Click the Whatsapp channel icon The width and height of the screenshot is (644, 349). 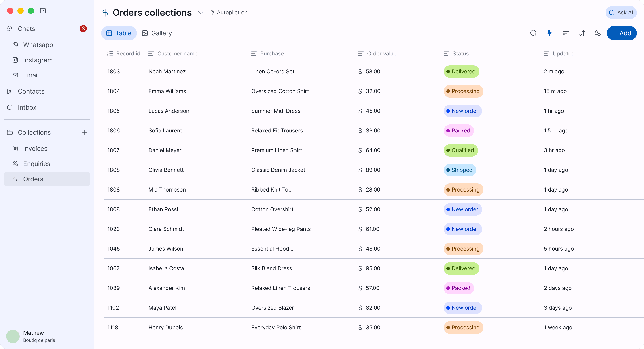click(x=15, y=45)
